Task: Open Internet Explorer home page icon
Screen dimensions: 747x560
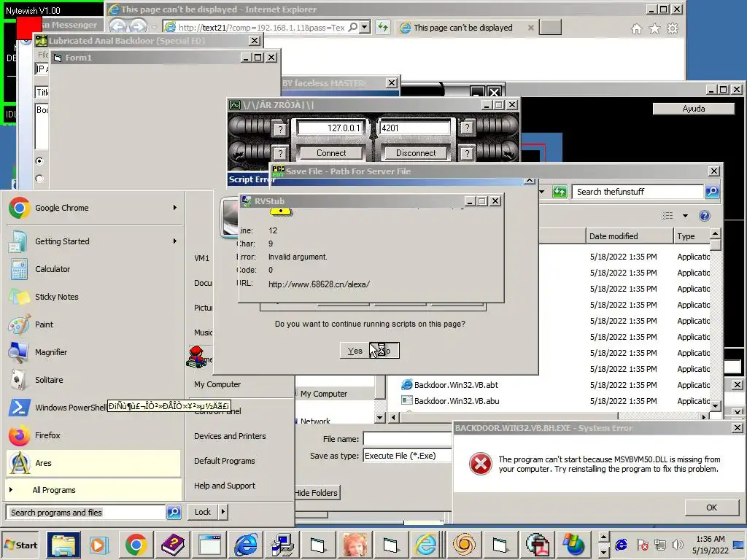Action: (x=636, y=29)
